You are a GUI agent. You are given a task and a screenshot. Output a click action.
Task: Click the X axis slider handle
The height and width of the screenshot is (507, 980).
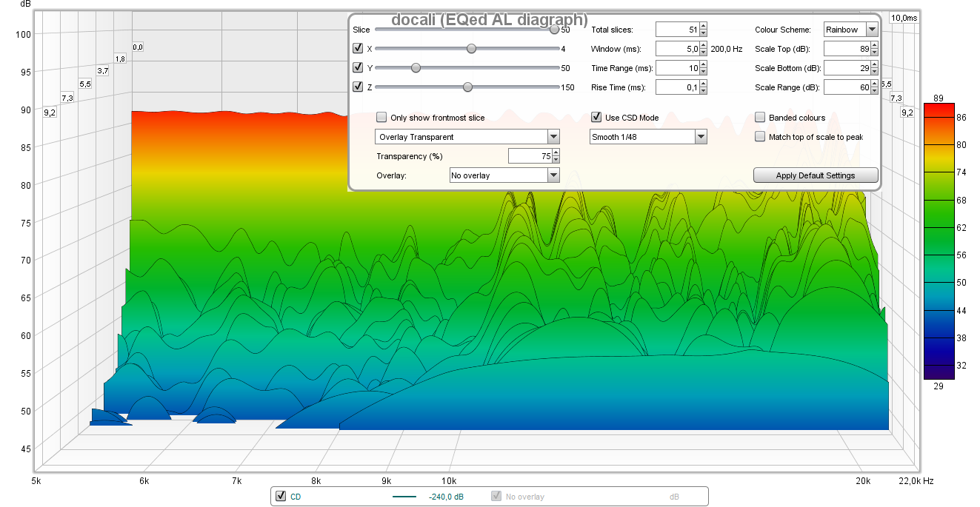[471, 49]
